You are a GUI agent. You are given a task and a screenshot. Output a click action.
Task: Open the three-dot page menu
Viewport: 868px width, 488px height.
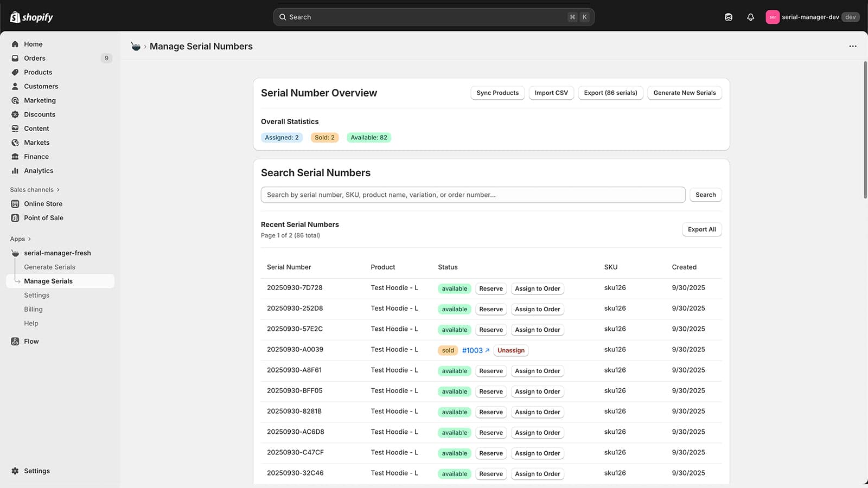[x=853, y=46]
